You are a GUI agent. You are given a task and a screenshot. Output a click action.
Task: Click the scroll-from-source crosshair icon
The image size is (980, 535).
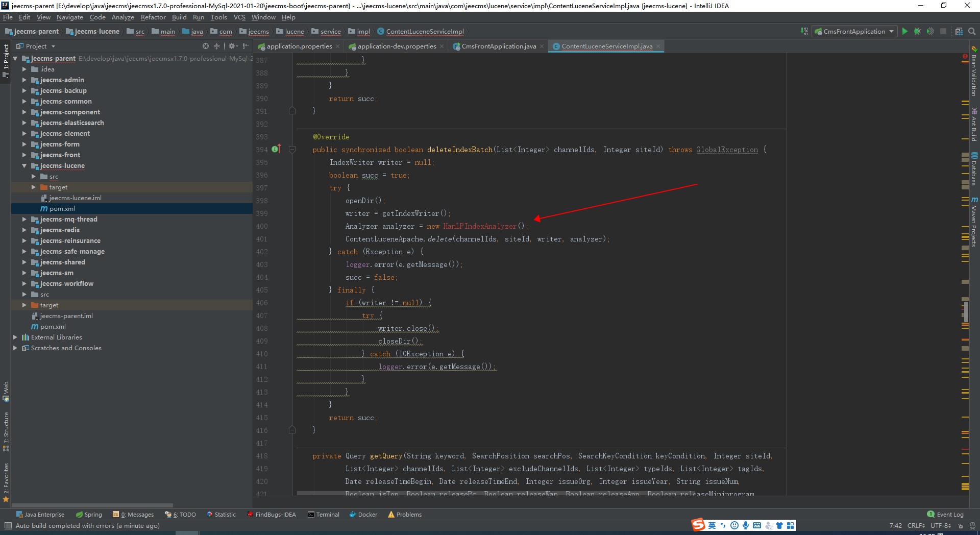click(x=206, y=46)
